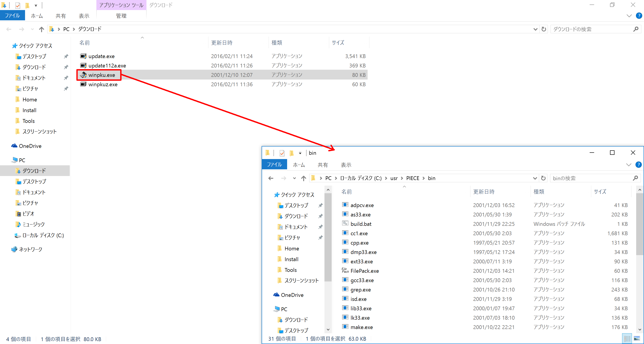Select the build.bat batch file icon

(x=345, y=224)
